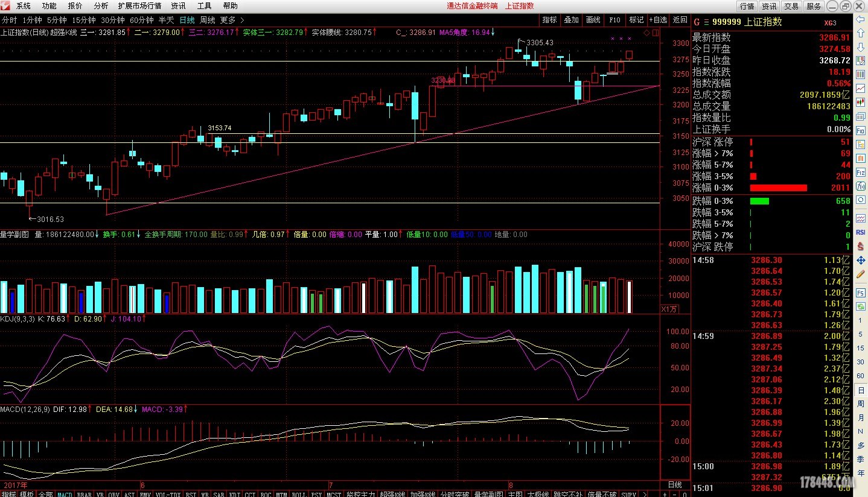Switch to the BOLL indicator tab
The height and width of the screenshot is (497, 868).
pos(298,495)
